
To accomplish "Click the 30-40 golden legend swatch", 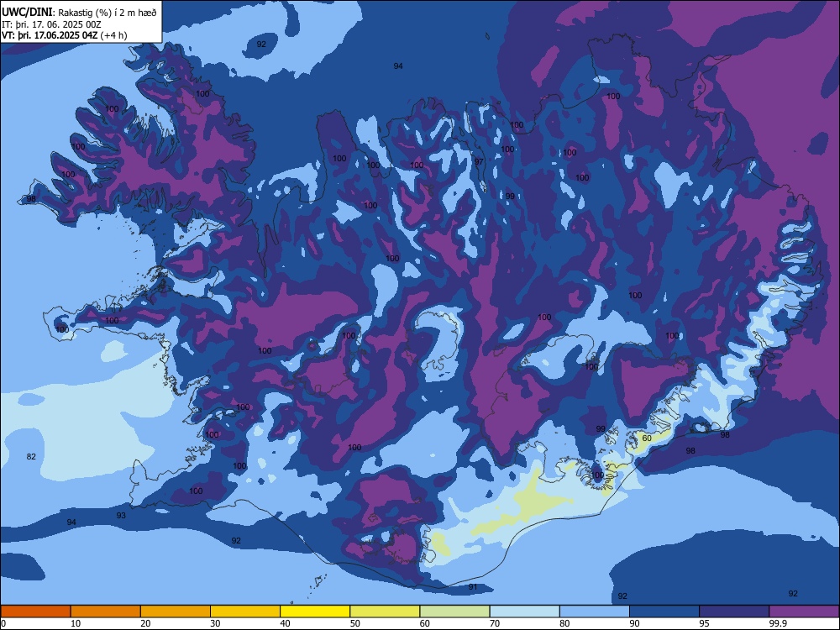I will [245, 612].
